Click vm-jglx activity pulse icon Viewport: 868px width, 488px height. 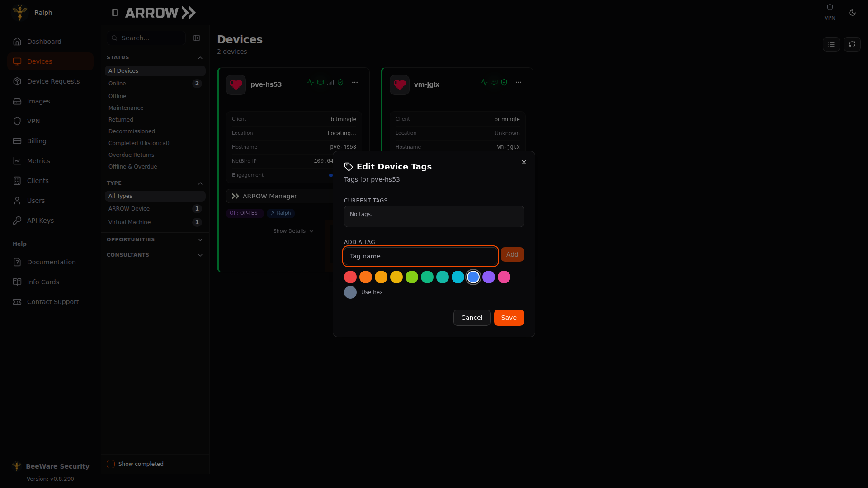click(484, 82)
